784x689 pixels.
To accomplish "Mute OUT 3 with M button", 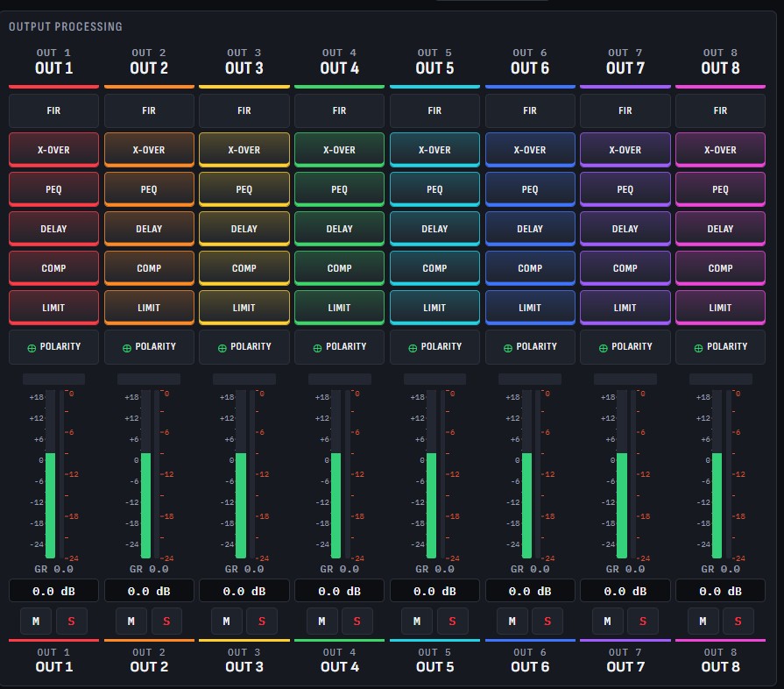I will point(227,621).
